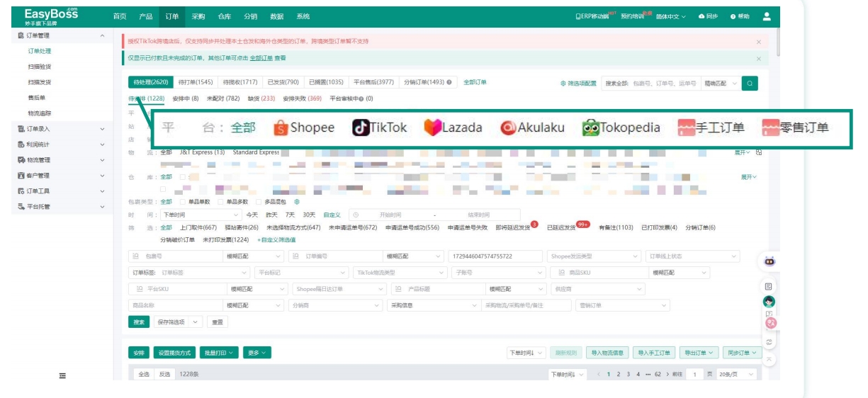The height and width of the screenshot is (398, 868).
Task: Click the scan icon in 产品标题 field
Action: [398, 289]
